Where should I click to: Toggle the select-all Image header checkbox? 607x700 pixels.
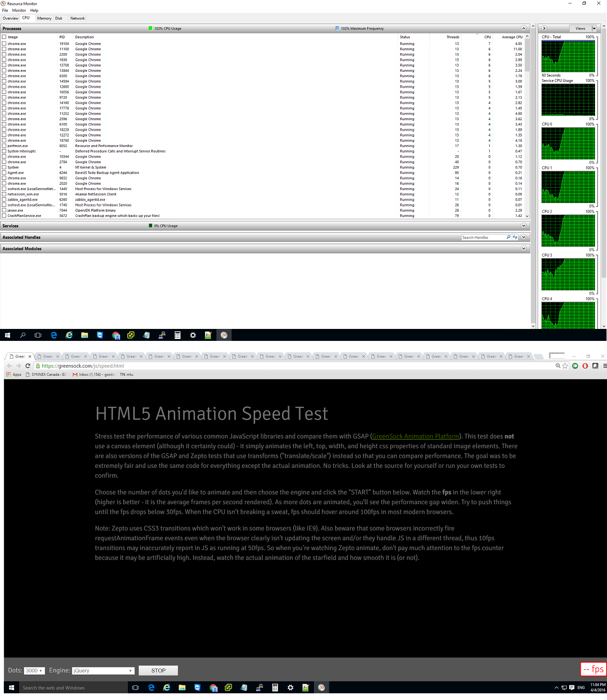pyautogui.click(x=4, y=37)
